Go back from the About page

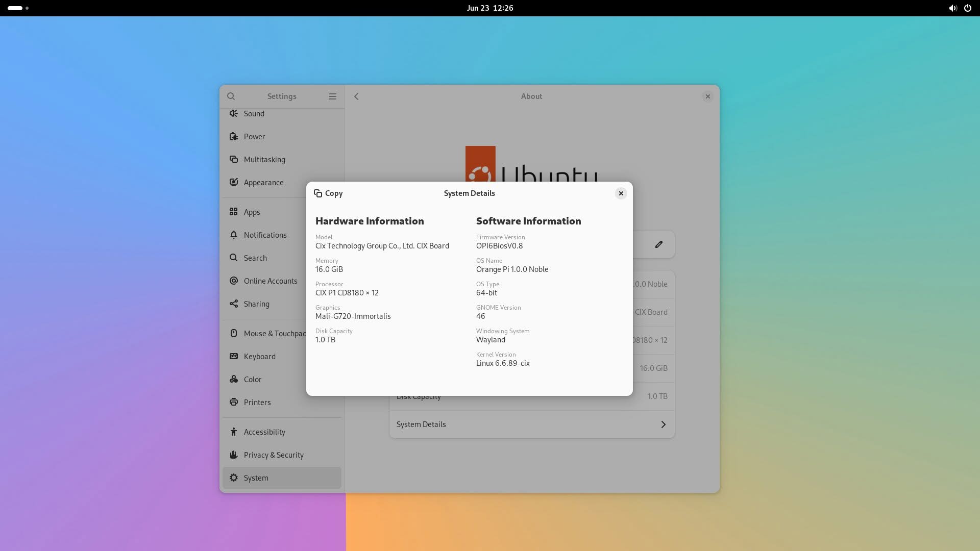pyautogui.click(x=357, y=96)
